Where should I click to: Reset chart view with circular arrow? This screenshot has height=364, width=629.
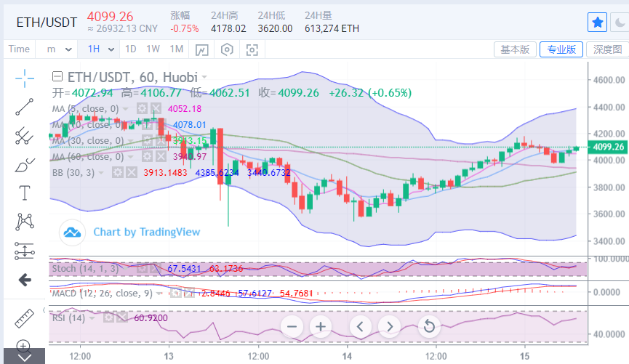point(429,327)
